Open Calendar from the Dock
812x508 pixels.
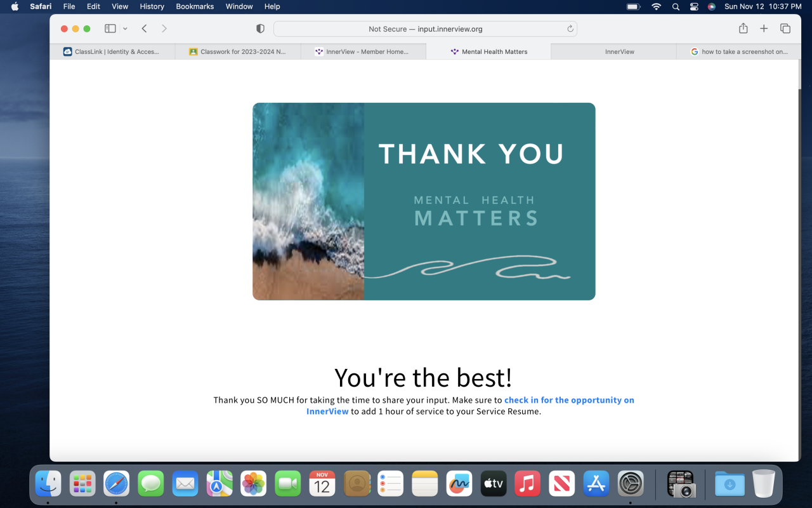322,484
